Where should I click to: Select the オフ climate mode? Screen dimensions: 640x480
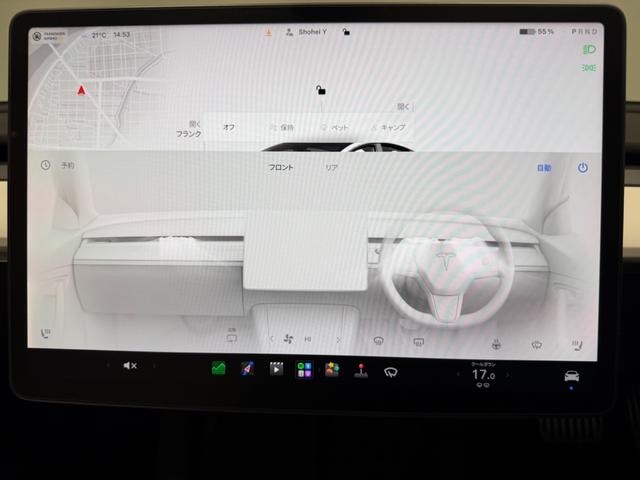(x=229, y=127)
